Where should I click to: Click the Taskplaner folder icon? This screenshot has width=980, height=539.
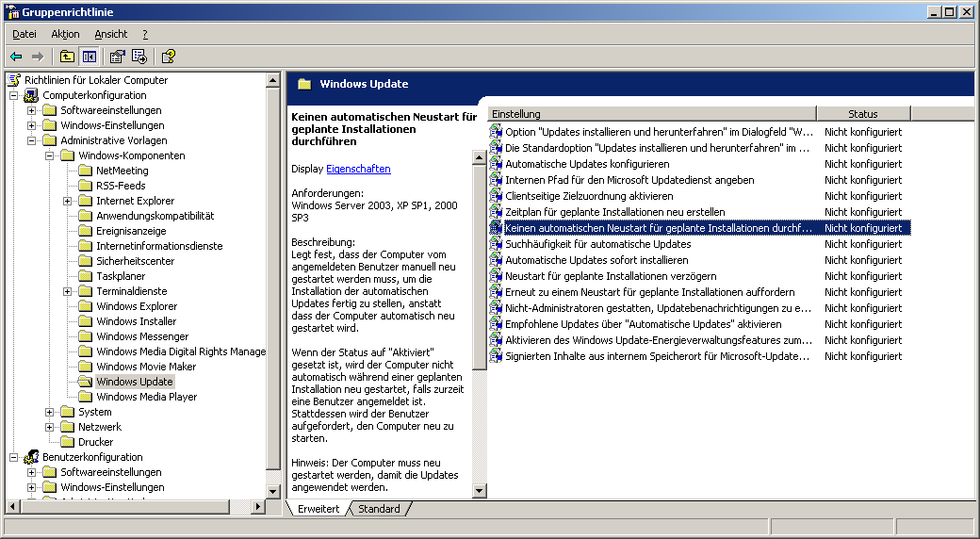pyautogui.click(x=85, y=276)
